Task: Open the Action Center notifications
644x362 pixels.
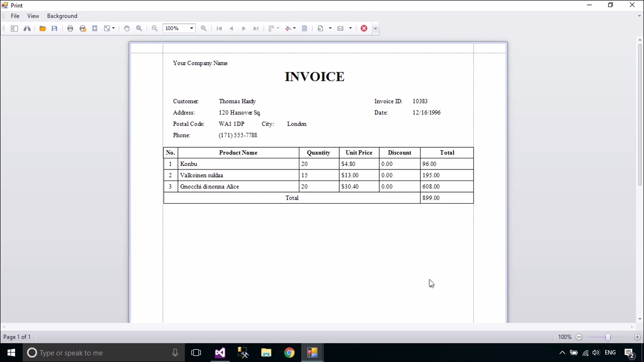Action: (629, 352)
